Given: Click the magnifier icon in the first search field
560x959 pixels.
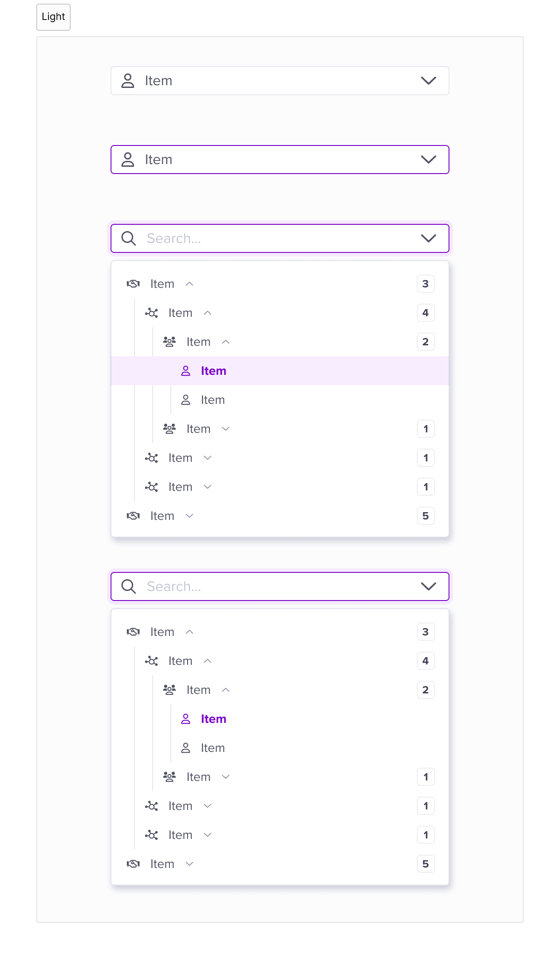Looking at the screenshot, I should 129,238.
